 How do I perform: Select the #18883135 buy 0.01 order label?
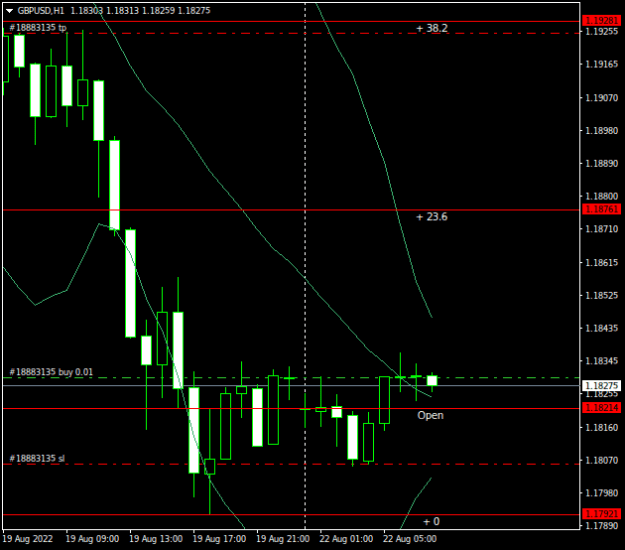[x=51, y=372]
